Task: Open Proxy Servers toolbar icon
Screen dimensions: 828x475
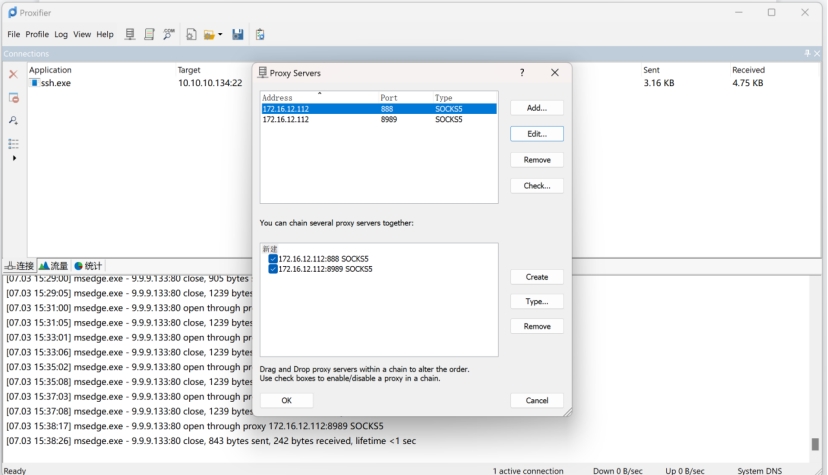Action: click(130, 34)
